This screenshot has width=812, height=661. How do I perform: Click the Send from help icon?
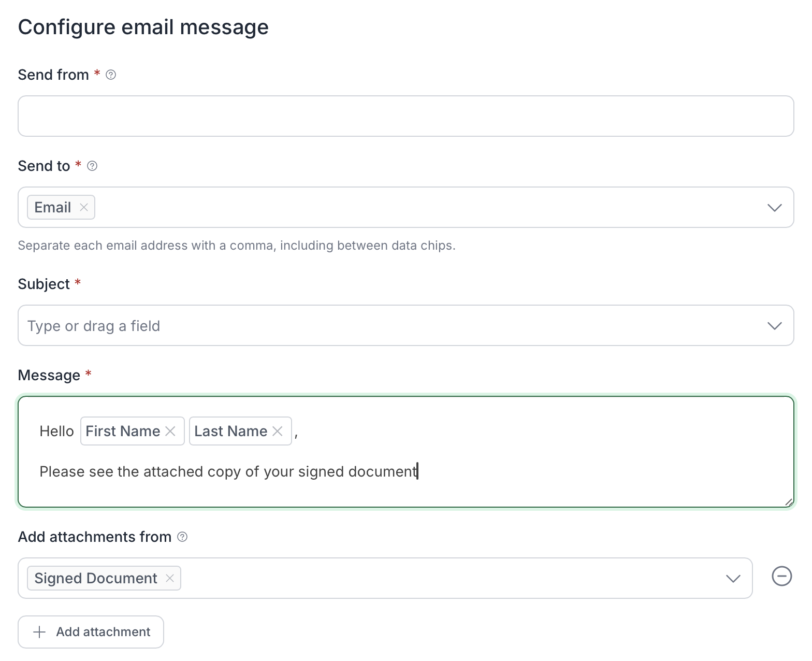tap(111, 75)
